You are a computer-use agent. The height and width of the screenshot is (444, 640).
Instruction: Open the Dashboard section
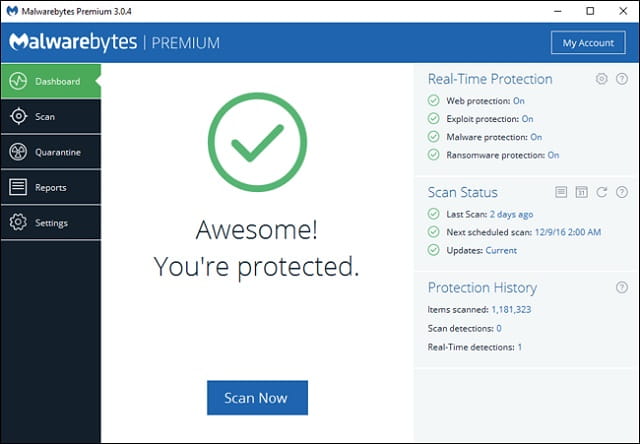coord(51,81)
